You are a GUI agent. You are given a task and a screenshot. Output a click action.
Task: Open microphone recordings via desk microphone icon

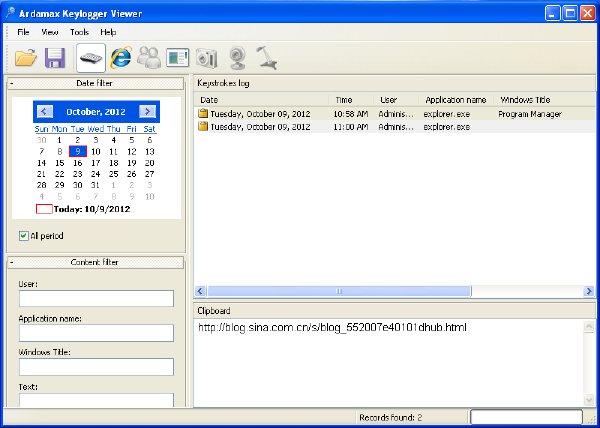266,58
